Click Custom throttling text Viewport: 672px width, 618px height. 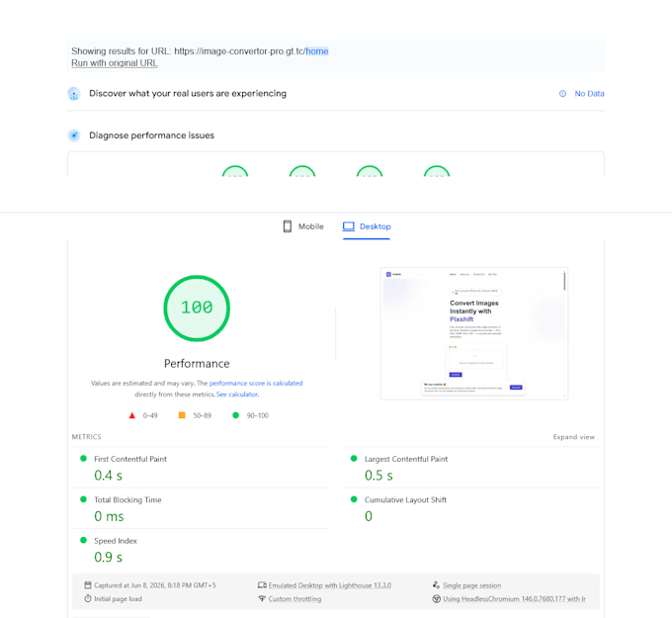pyautogui.click(x=294, y=598)
